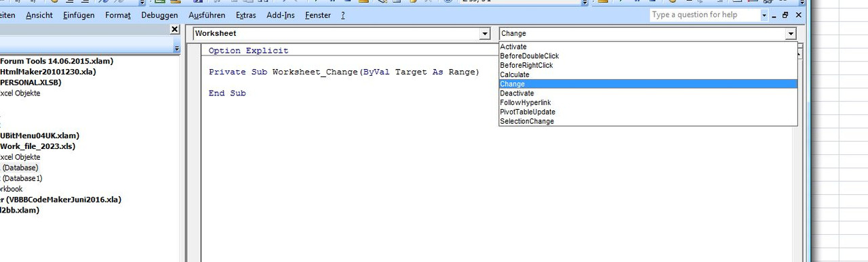This screenshot has height=262, width=868.
Task: Collapse the Change procedure dropdown arrow
Action: [x=791, y=33]
